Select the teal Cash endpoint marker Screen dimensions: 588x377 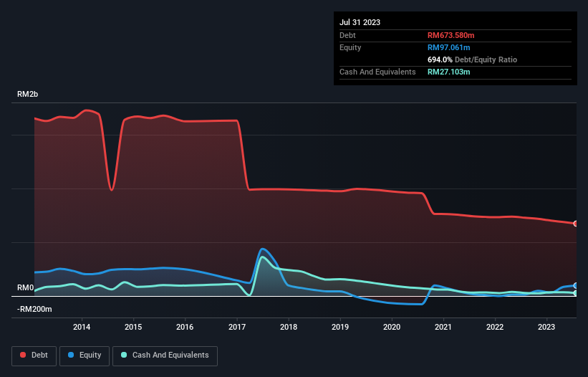[576, 293]
